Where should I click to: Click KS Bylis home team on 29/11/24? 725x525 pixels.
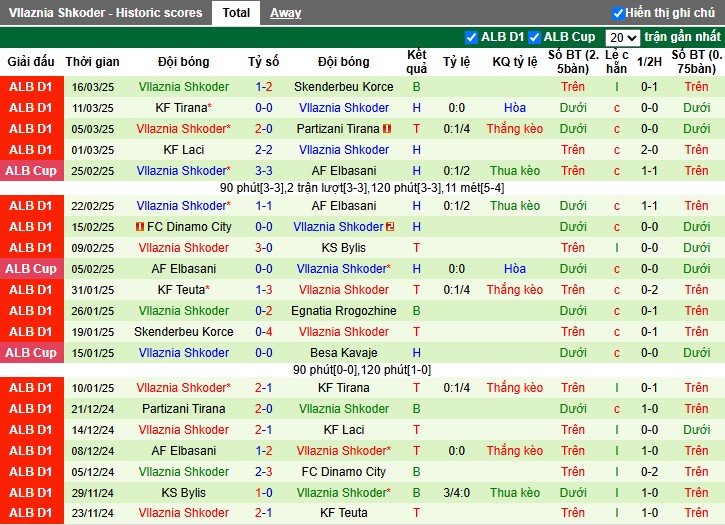click(184, 493)
